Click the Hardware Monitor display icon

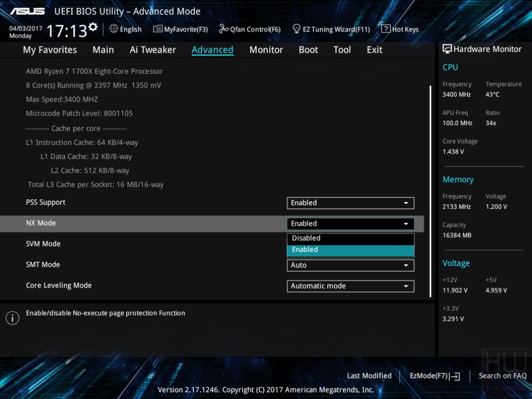pos(447,49)
